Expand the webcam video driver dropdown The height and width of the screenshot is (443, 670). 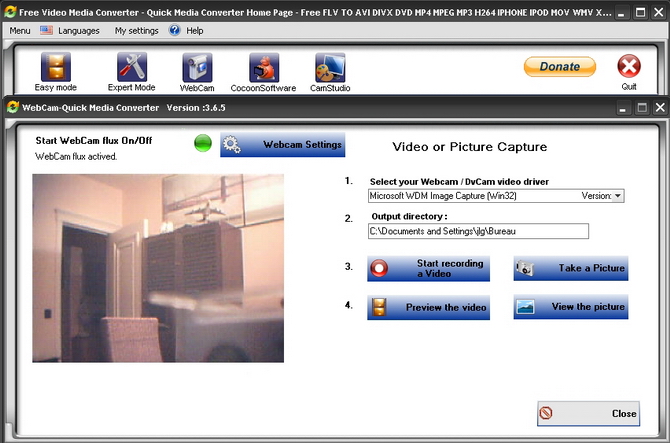coord(617,196)
